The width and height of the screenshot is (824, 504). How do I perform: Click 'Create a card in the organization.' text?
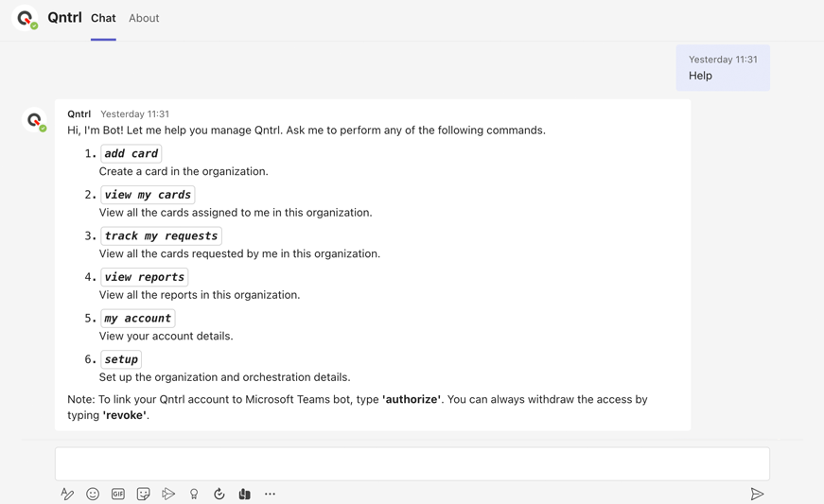coord(184,172)
